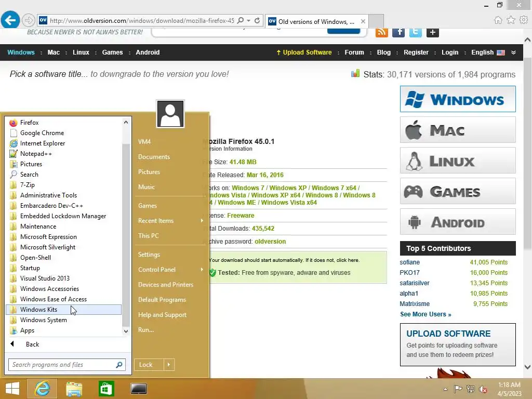This screenshot has height=399, width=532.
Task: Click the programs list scroll up arrow
Action: coord(126,122)
